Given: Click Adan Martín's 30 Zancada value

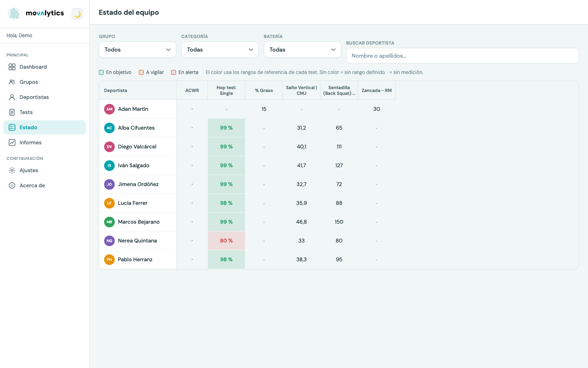Looking at the screenshot, I should tap(377, 109).
